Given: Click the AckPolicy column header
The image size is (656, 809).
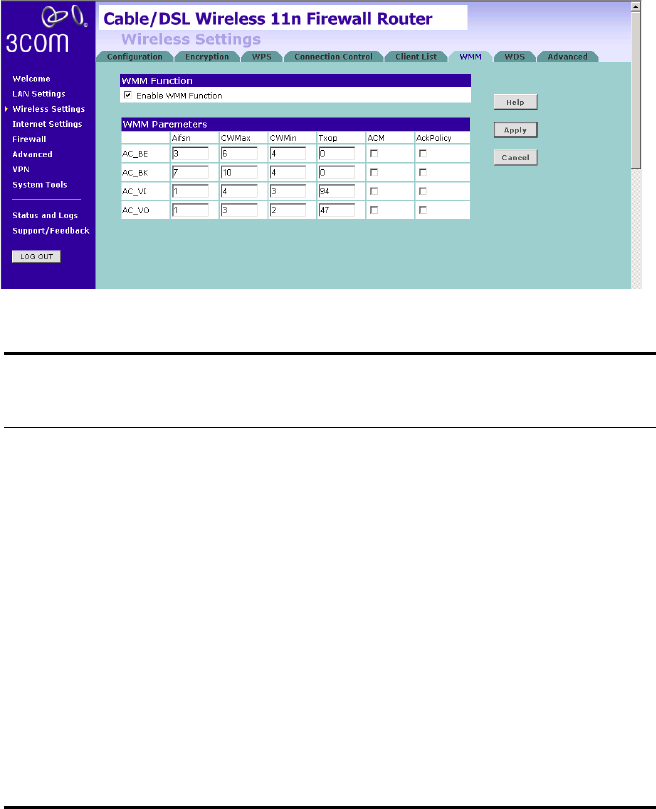Looking at the screenshot, I should [x=434, y=138].
